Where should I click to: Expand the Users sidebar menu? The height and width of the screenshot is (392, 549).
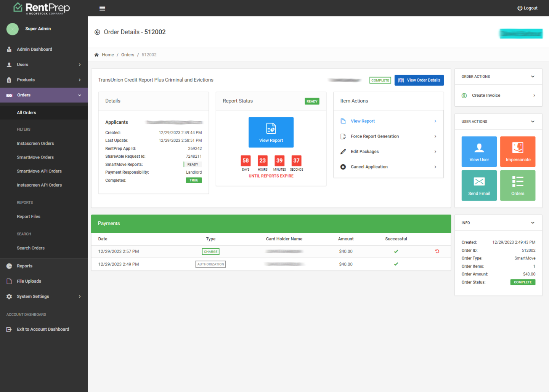click(x=44, y=65)
